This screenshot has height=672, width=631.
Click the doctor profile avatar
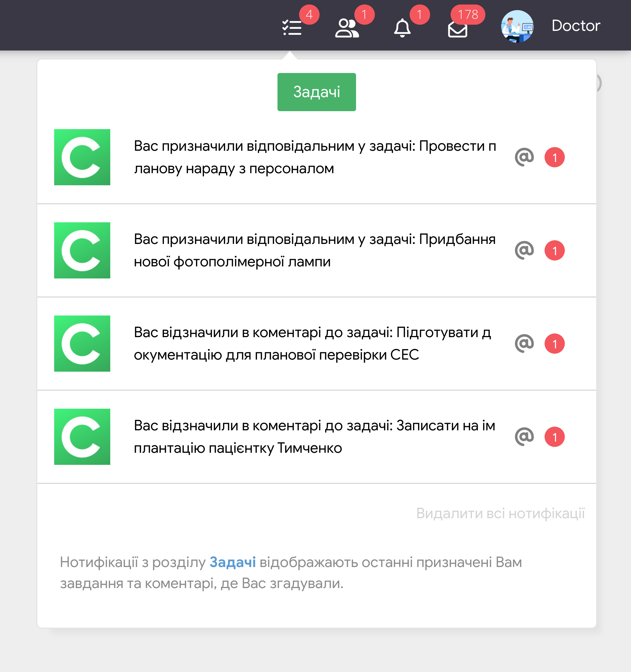click(x=517, y=26)
